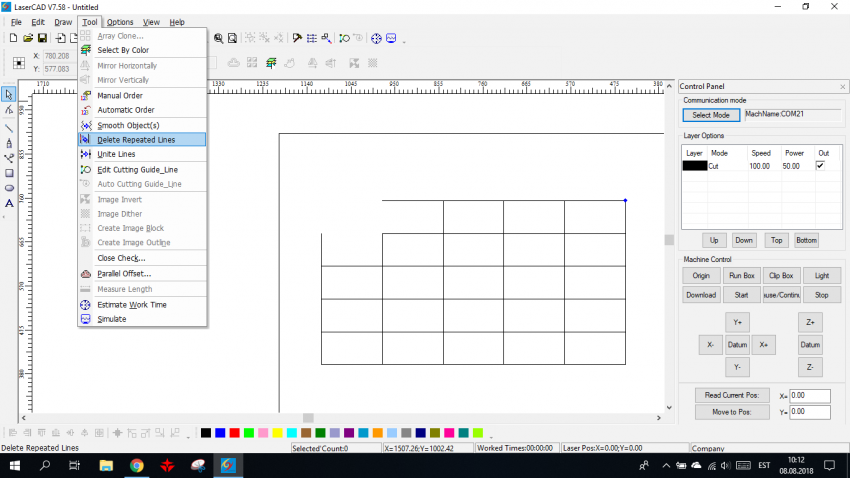Viewport: 850px width, 478px height.
Task: Open File Explorer from the taskbar
Action: click(x=106, y=466)
